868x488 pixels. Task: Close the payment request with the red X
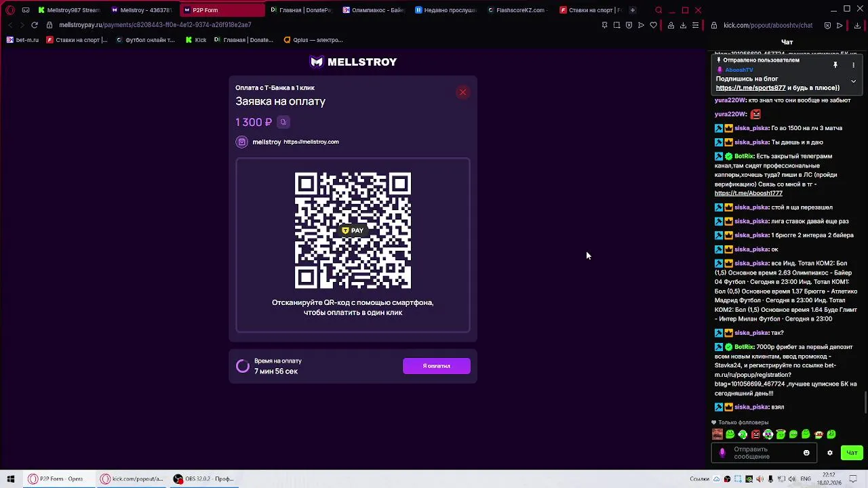pyautogui.click(x=462, y=92)
